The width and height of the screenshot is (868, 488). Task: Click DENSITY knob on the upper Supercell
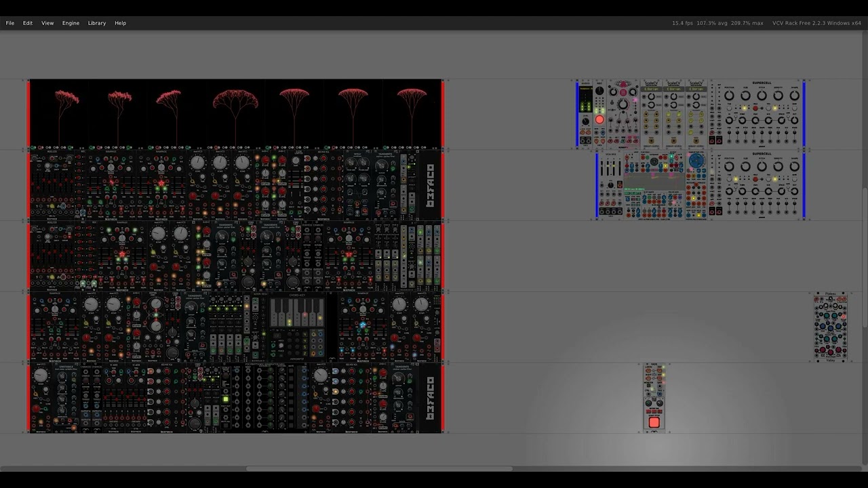click(x=778, y=96)
